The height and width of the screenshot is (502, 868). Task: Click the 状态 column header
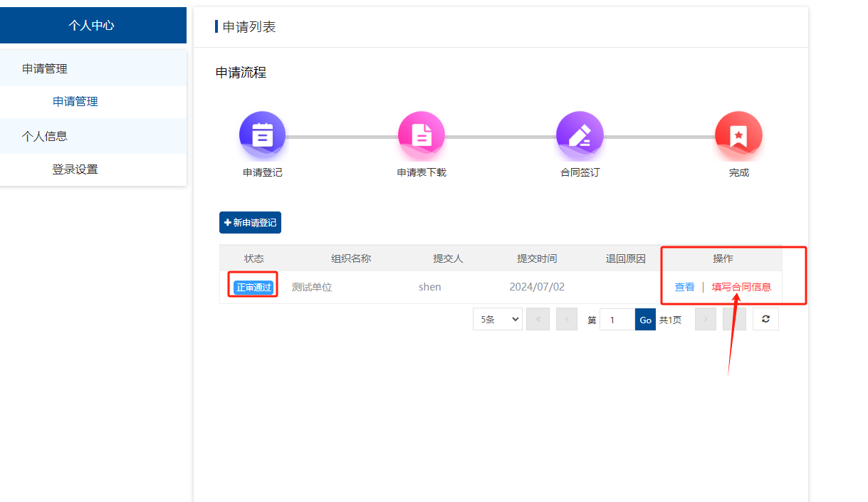[x=253, y=258]
